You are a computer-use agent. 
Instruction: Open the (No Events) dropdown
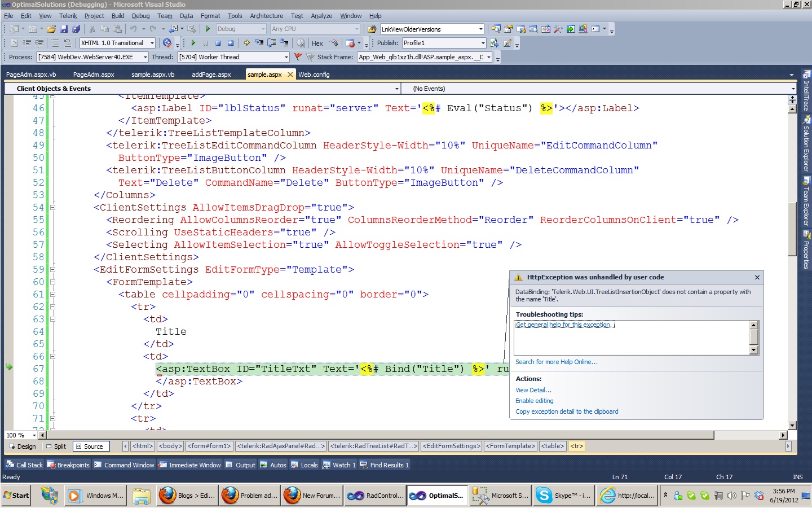coord(599,89)
